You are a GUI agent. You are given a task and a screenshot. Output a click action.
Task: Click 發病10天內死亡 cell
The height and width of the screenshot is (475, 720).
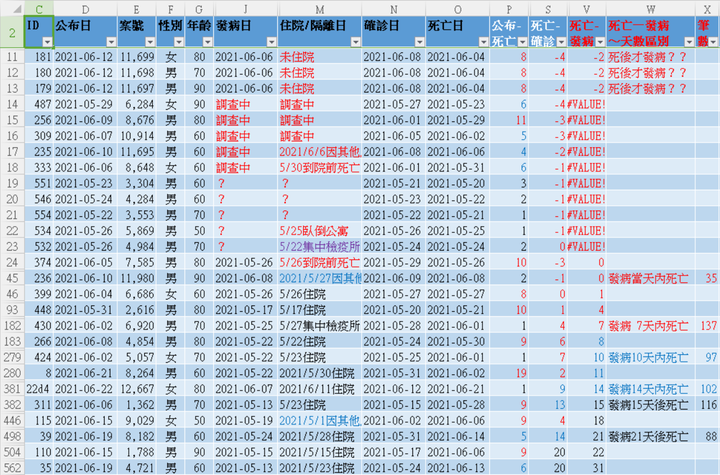(x=651, y=357)
